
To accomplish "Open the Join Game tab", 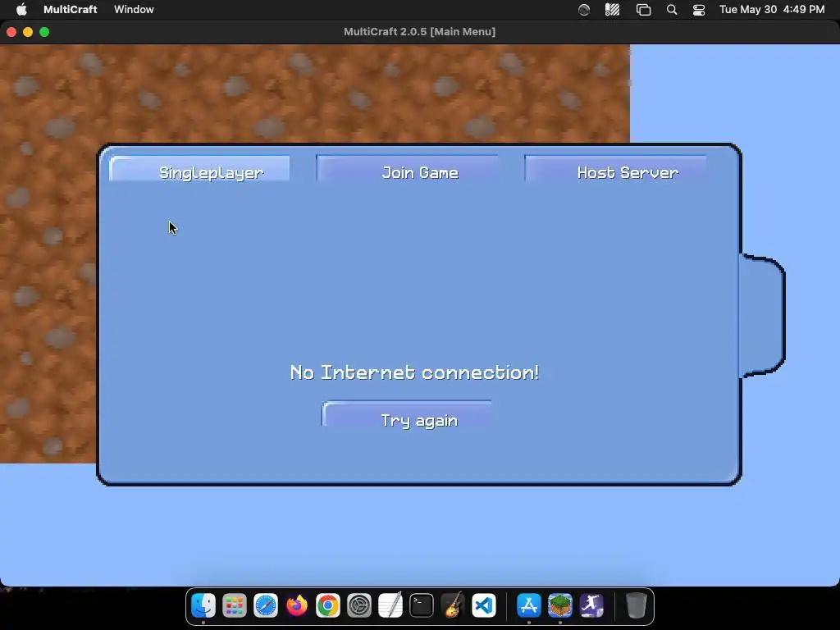I will point(408,171).
